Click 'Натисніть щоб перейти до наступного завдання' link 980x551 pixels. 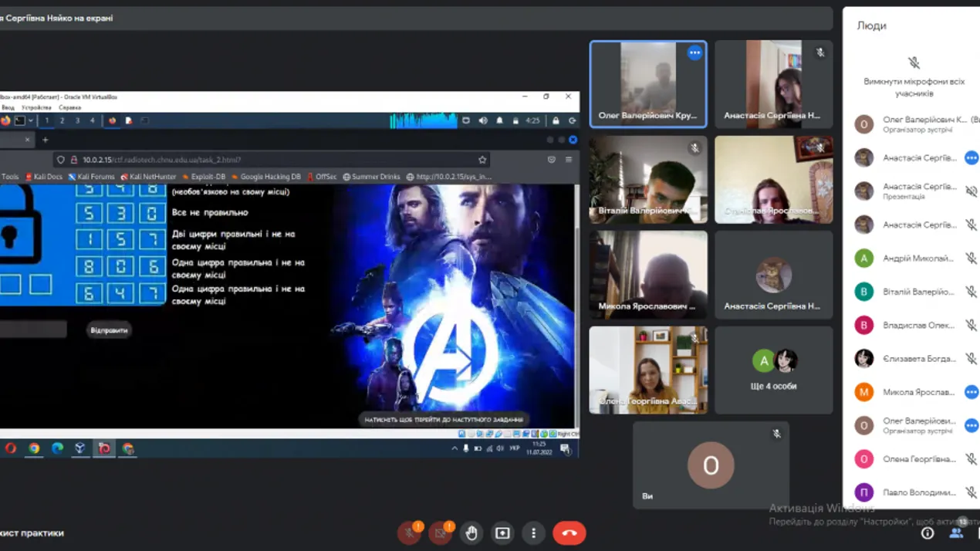point(444,420)
